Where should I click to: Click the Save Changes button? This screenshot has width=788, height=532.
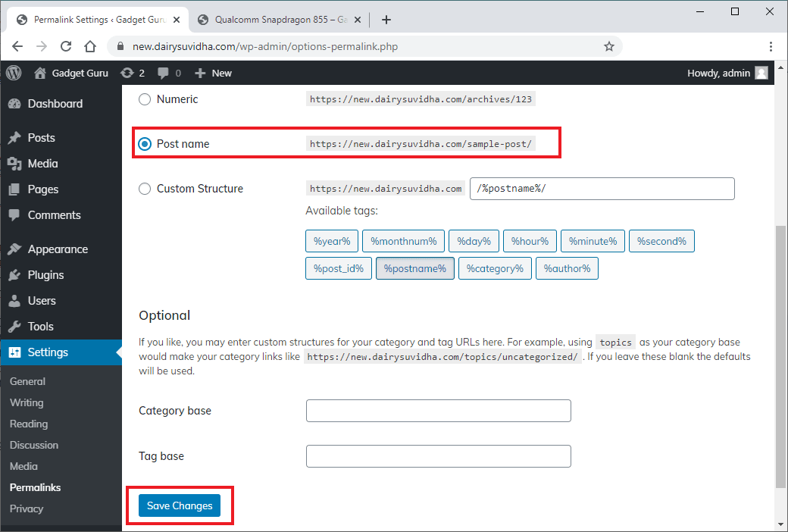coord(180,505)
